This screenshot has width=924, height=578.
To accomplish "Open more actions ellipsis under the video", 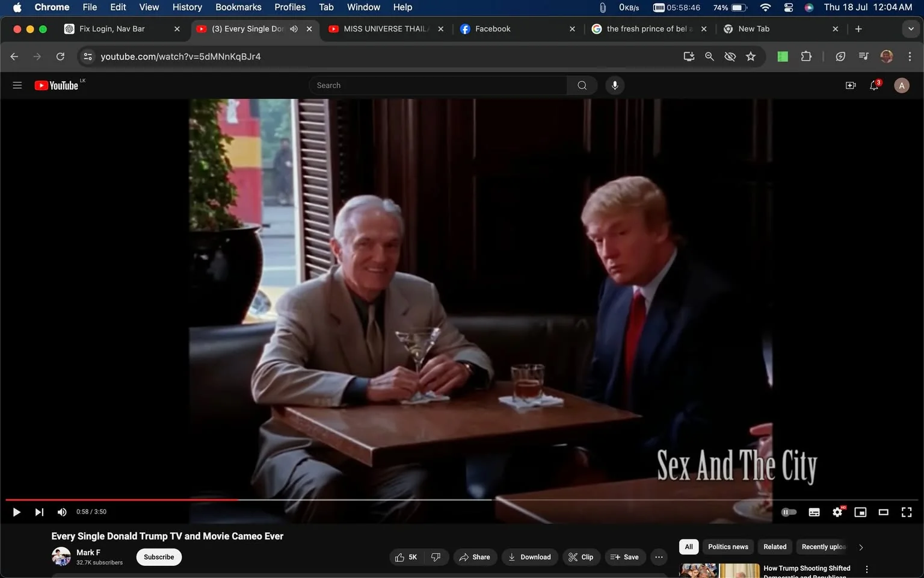I will pyautogui.click(x=659, y=557).
